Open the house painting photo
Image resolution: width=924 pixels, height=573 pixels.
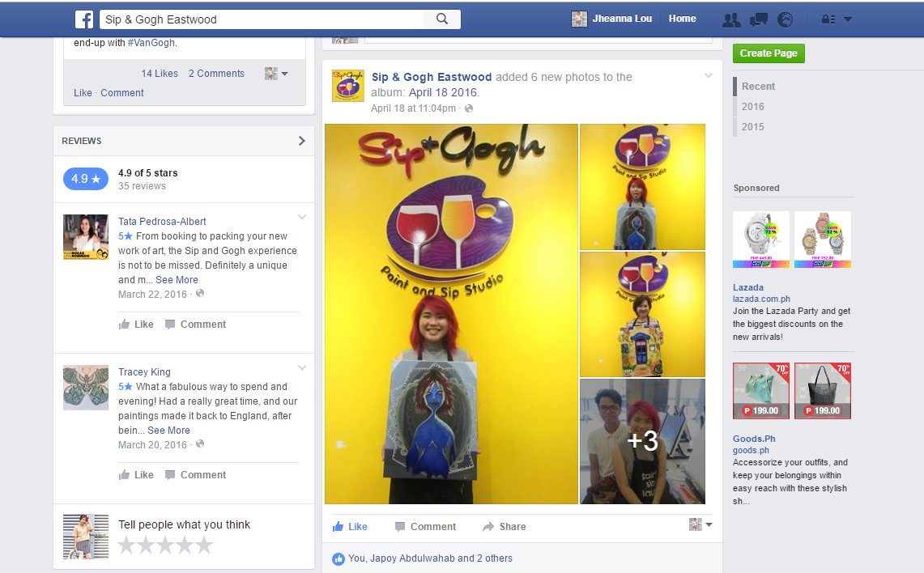point(642,315)
